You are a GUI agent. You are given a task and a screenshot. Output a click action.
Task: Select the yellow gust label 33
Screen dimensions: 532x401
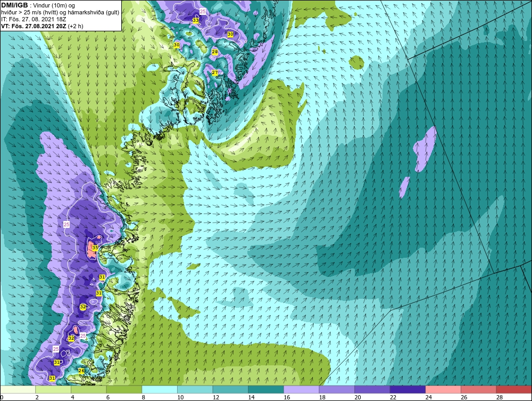(196, 20)
